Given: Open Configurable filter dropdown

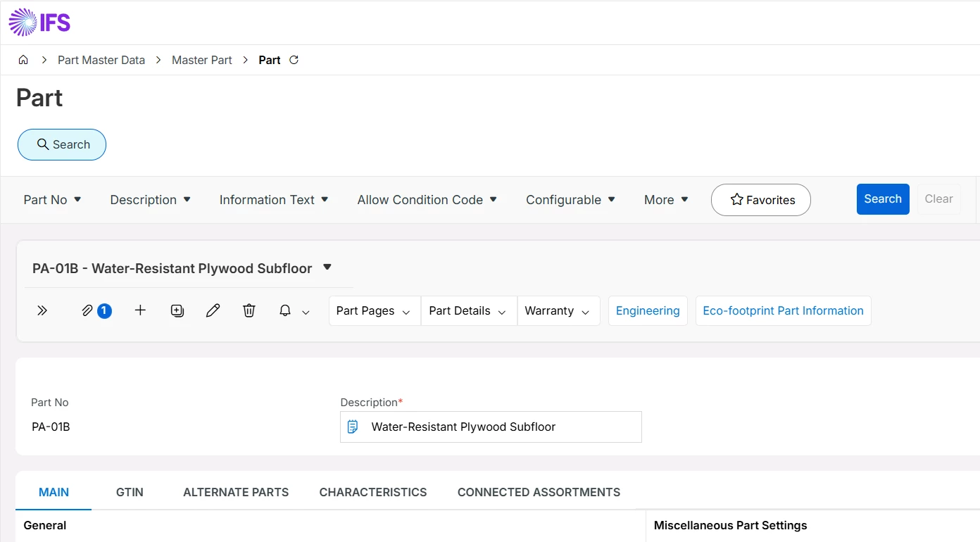Looking at the screenshot, I should click(571, 200).
